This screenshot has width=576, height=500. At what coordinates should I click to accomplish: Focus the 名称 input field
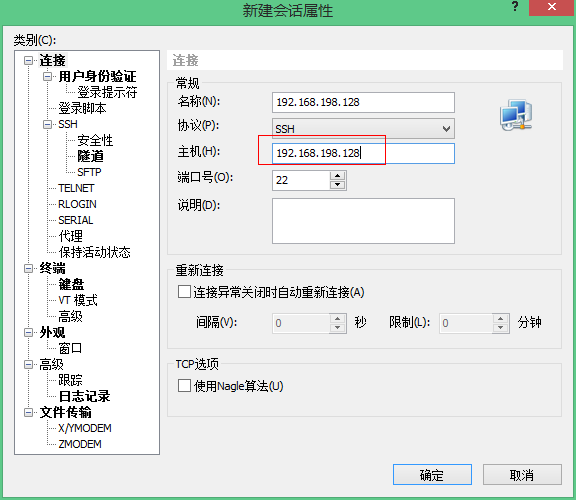coord(363,102)
